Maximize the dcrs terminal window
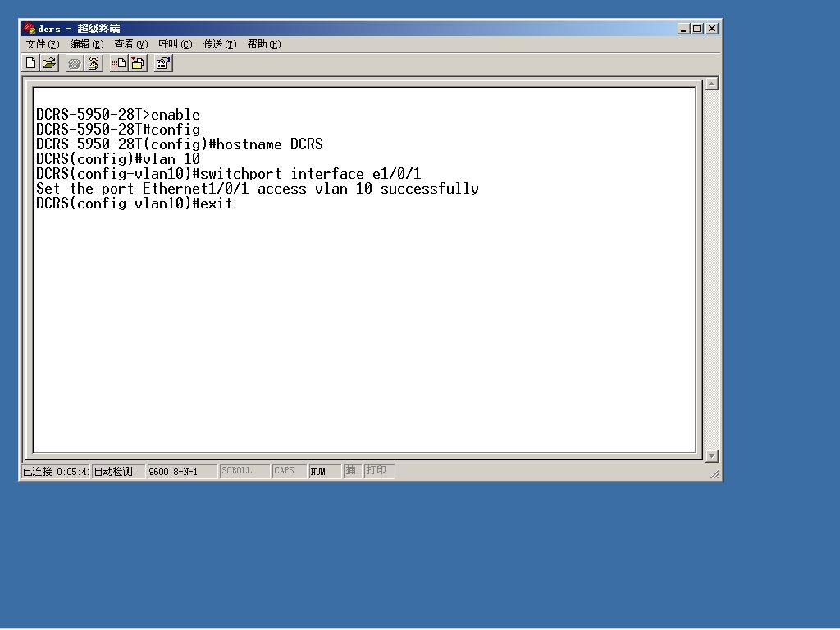 coord(696,29)
